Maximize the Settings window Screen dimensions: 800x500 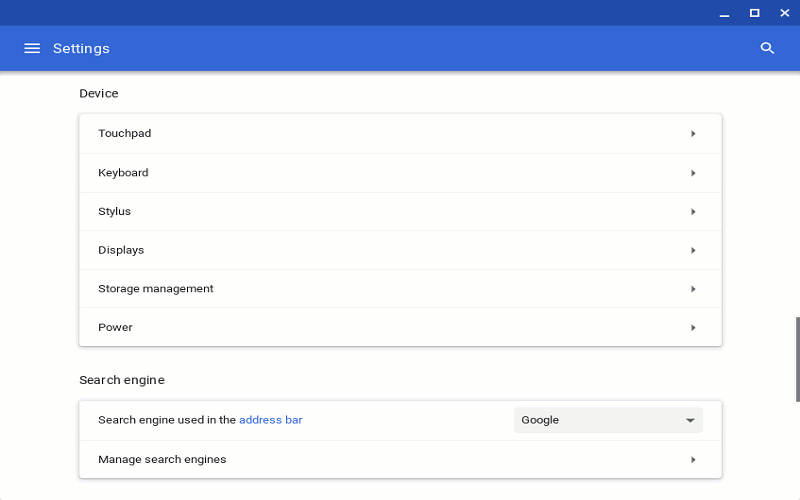tap(754, 13)
